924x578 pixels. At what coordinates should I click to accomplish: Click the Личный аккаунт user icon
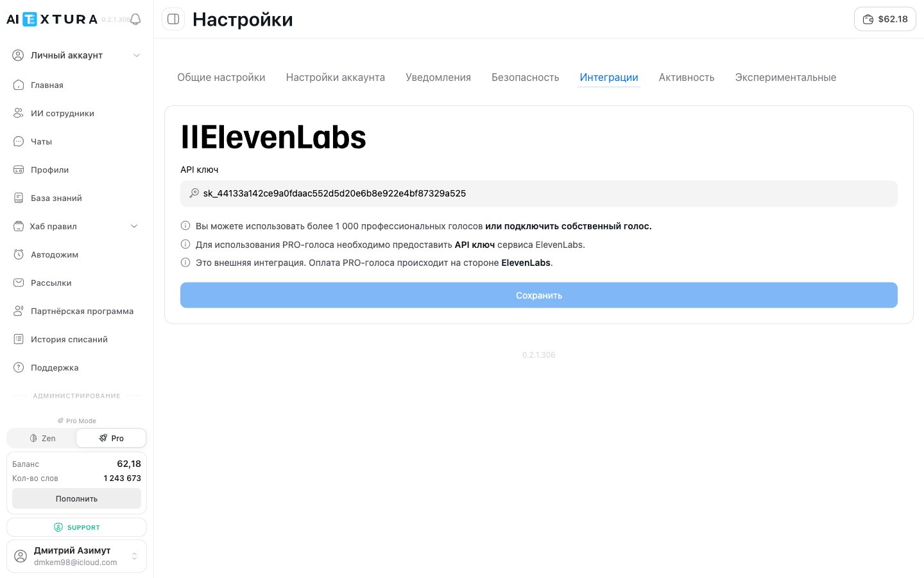click(19, 55)
